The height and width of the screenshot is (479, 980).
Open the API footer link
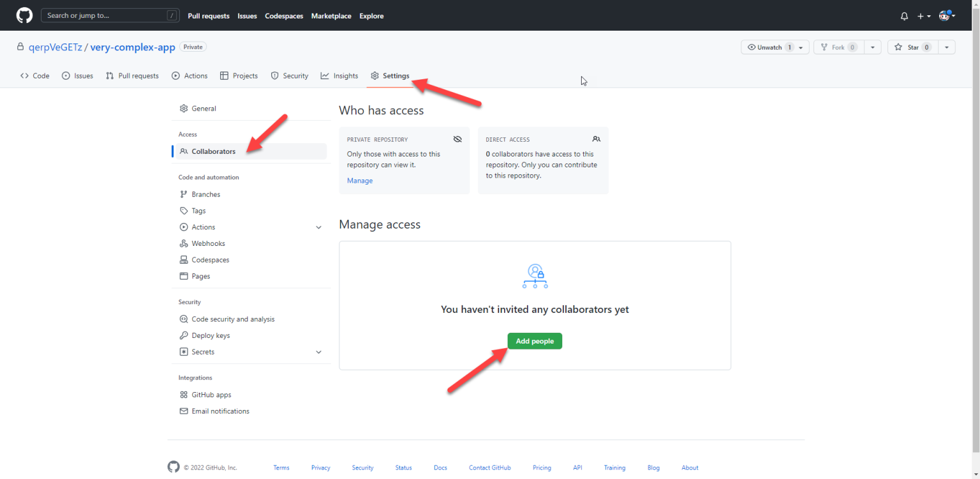[577, 468]
